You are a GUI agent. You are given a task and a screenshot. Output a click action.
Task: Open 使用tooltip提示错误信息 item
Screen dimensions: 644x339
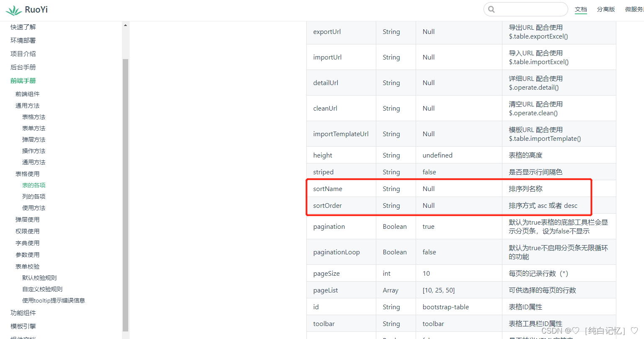(x=54, y=300)
